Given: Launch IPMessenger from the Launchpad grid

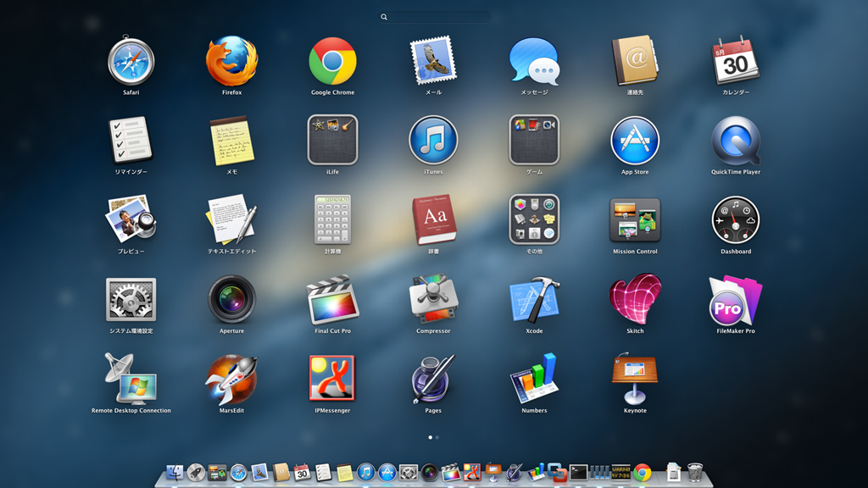Looking at the screenshot, I should 332,379.
